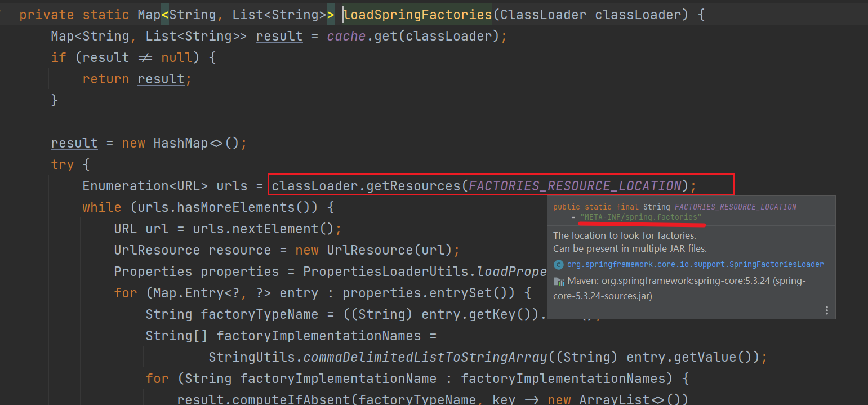Click HashMap in the new HashMap line
This screenshot has height=405, width=868.
(180, 143)
